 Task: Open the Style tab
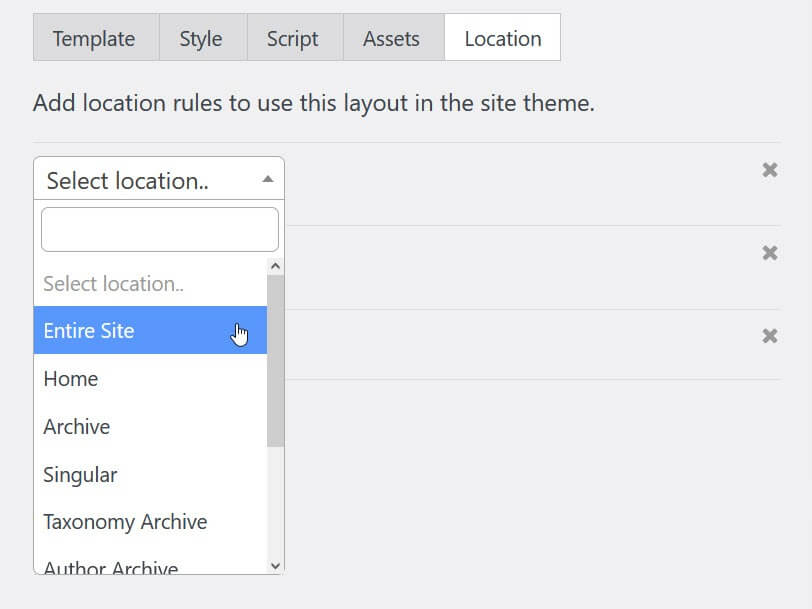(201, 38)
